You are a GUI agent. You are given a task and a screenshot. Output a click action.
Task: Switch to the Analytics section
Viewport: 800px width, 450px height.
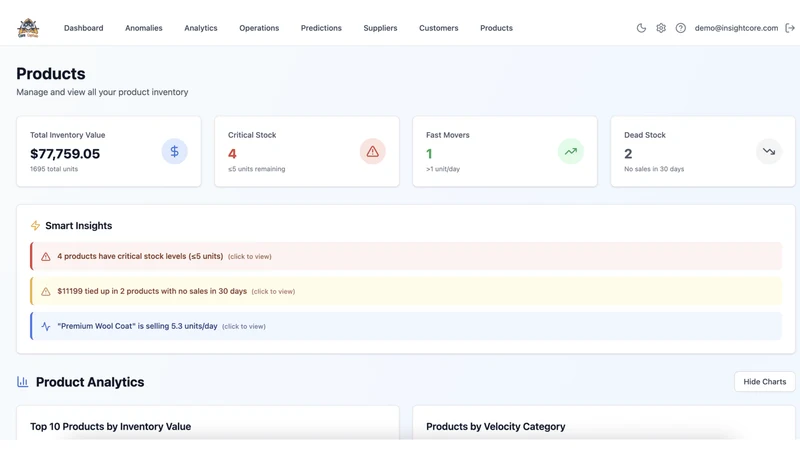[201, 28]
